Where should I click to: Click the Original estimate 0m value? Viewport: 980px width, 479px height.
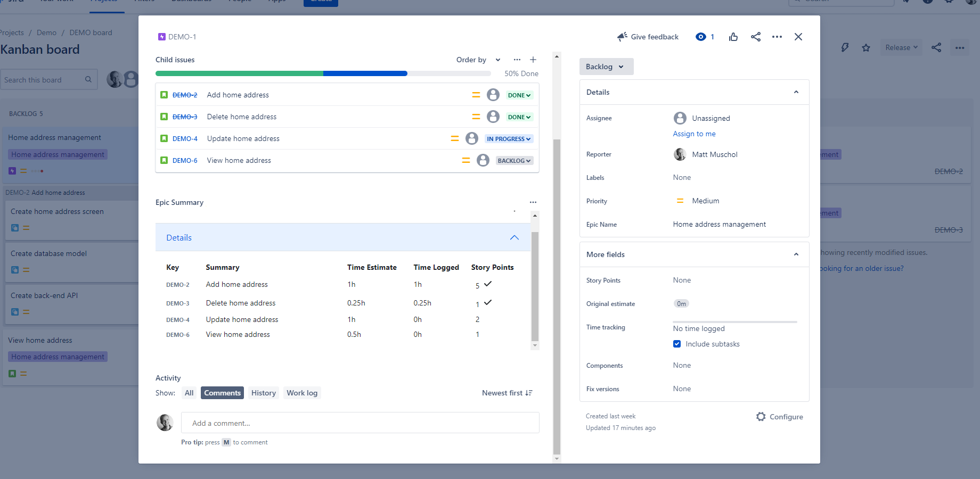click(x=681, y=303)
